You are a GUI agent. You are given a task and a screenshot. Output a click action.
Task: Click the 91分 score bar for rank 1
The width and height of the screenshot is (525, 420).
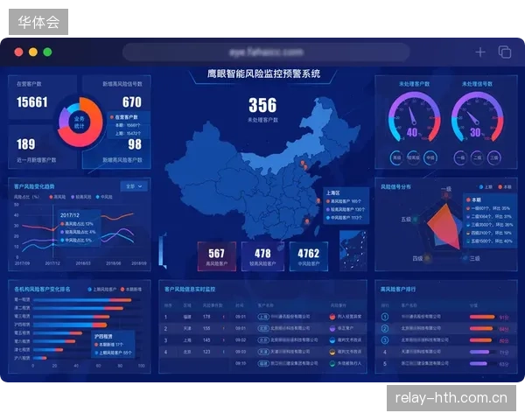pos(482,317)
